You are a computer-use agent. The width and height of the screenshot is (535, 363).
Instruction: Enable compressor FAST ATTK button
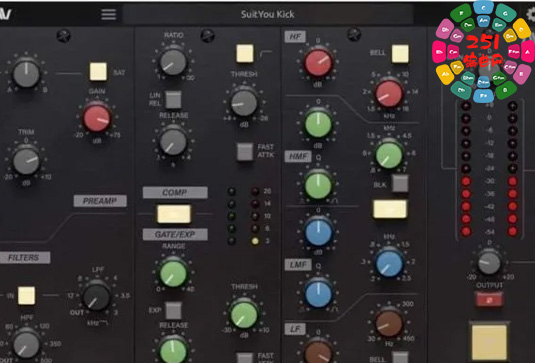coord(245,151)
